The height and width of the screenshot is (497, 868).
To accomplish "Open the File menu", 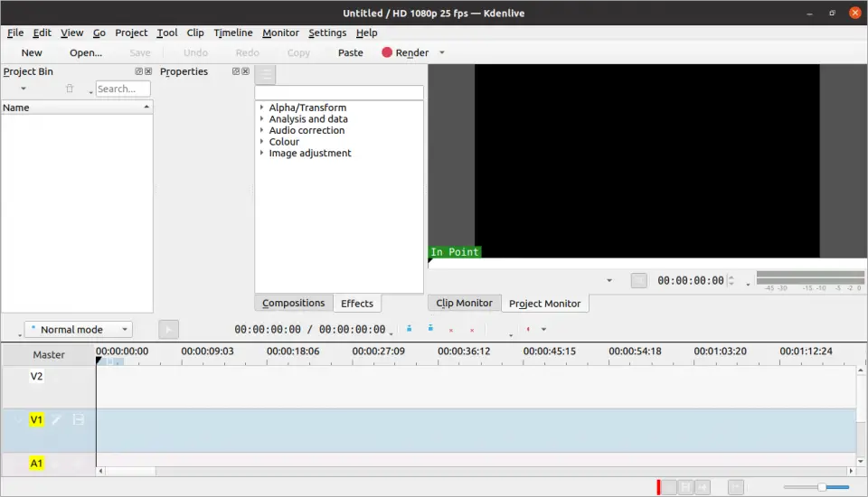I will [15, 33].
